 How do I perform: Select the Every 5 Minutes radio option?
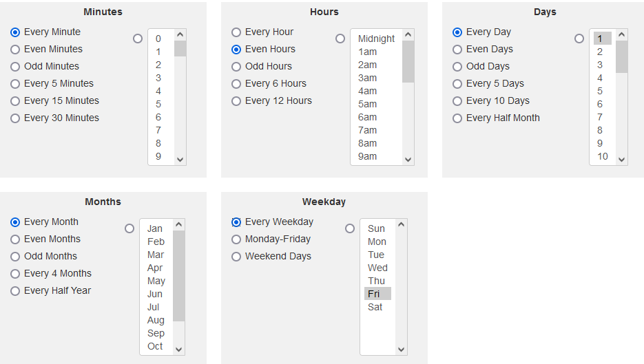[x=15, y=84]
